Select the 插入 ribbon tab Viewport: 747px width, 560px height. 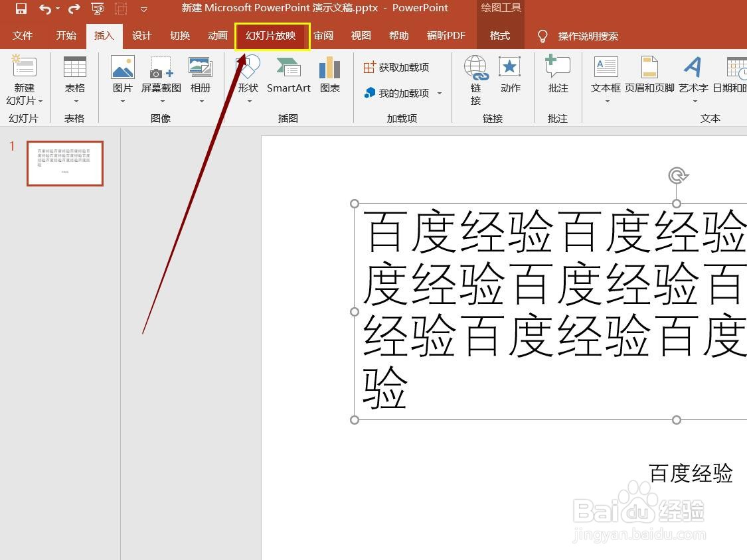coord(104,36)
